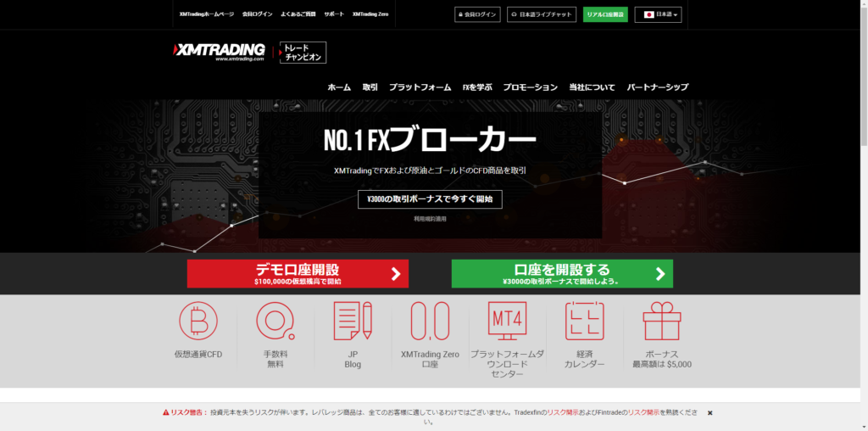Open the 取引 menu
868x431 pixels.
coord(370,87)
